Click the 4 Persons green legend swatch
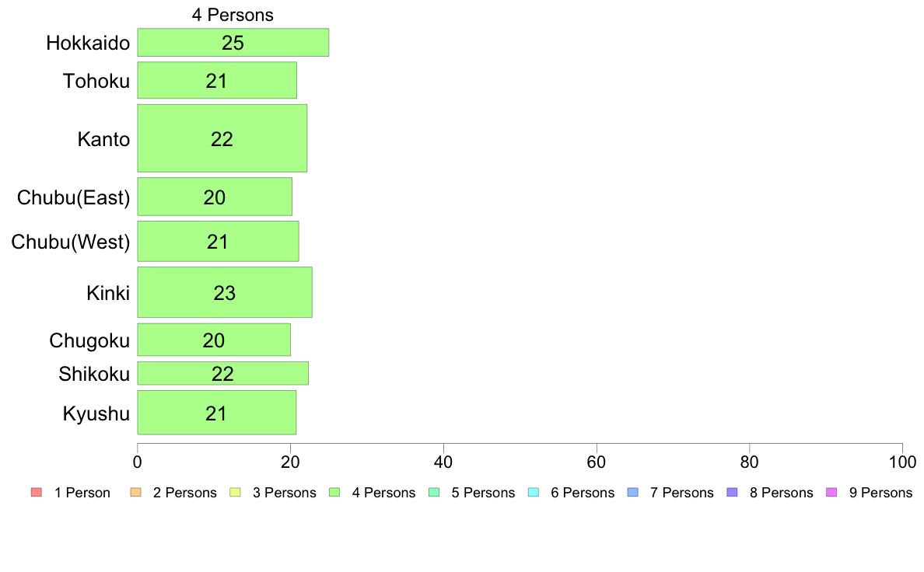 pos(334,493)
